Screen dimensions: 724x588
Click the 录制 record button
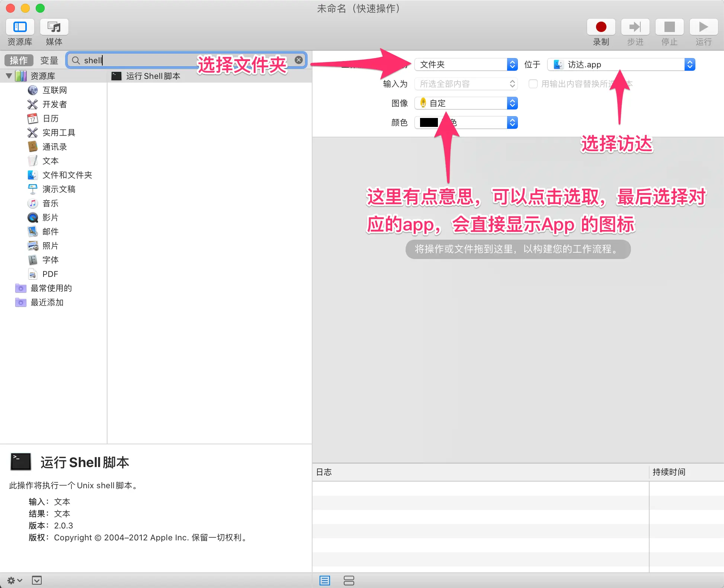click(600, 26)
